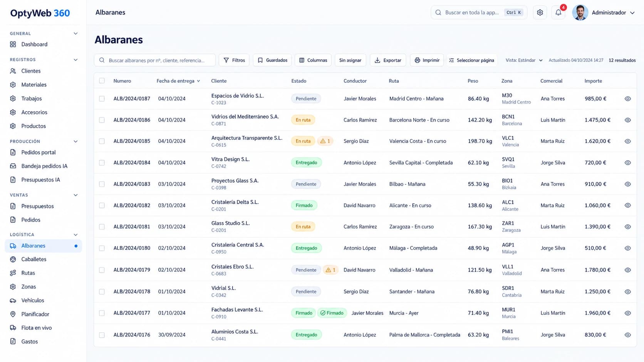Open notifications bell with 4 badge
The width and height of the screenshot is (644, 362).
pos(558,13)
